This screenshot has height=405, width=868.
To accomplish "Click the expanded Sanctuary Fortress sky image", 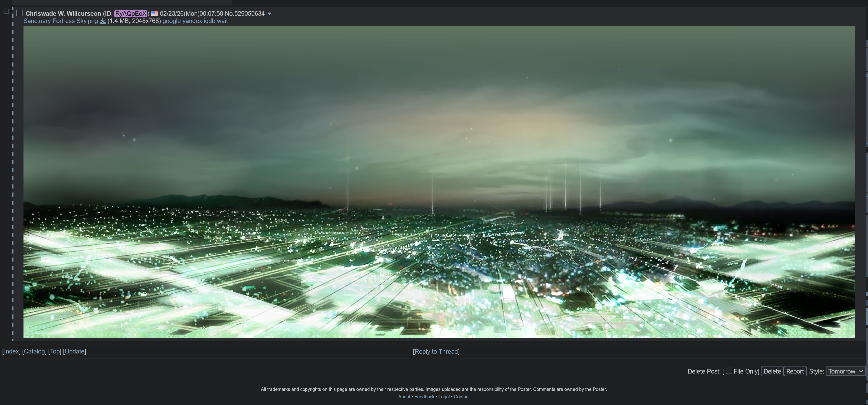I will pyautogui.click(x=439, y=182).
